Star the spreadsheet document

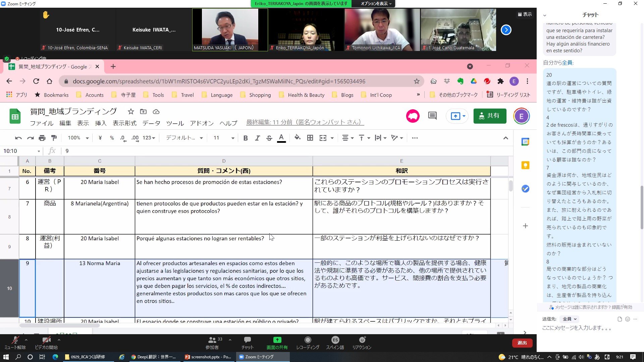tap(131, 112)
